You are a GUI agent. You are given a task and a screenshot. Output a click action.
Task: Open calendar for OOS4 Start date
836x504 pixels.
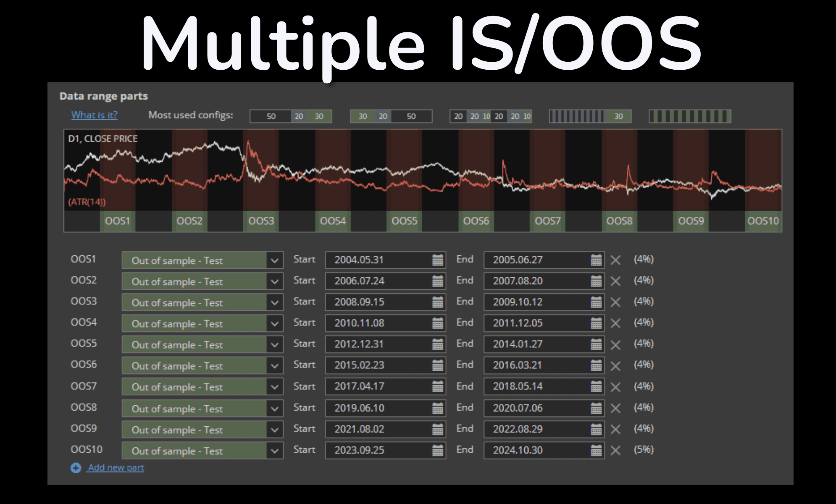click(437, 323)
